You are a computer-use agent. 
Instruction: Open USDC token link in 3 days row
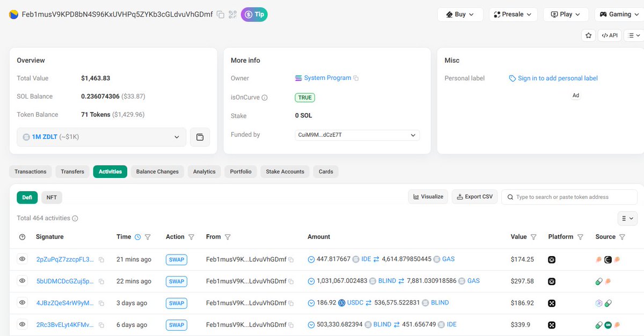(355, 303)
